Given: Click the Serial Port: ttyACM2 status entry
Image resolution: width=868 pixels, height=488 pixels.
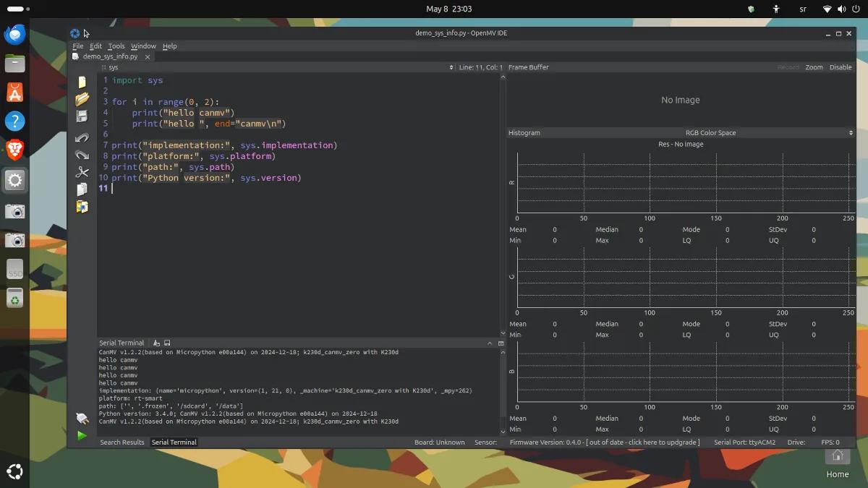Looking at the screenshot, I should coord(744,442).
